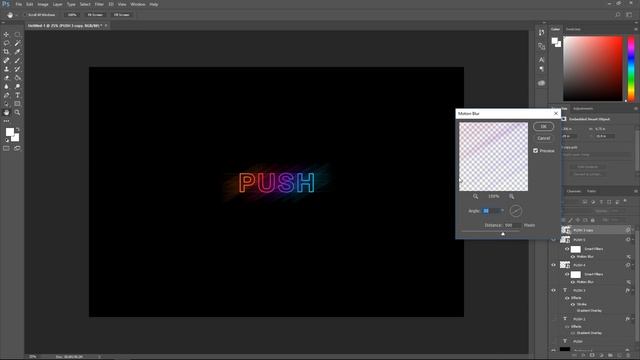Hide the PUSH 3 text layer
The image size is (640, 360).
[x=553, y=290]
